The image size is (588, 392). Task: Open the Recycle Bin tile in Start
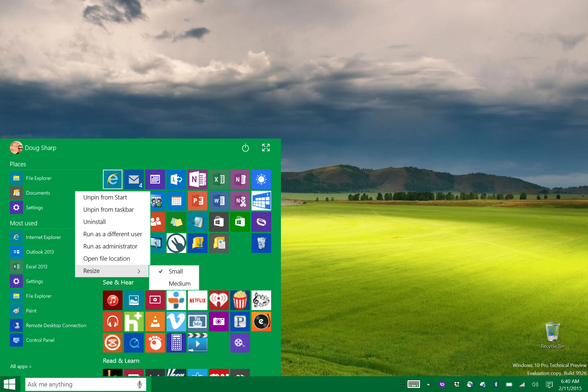[x=261, y=243]
